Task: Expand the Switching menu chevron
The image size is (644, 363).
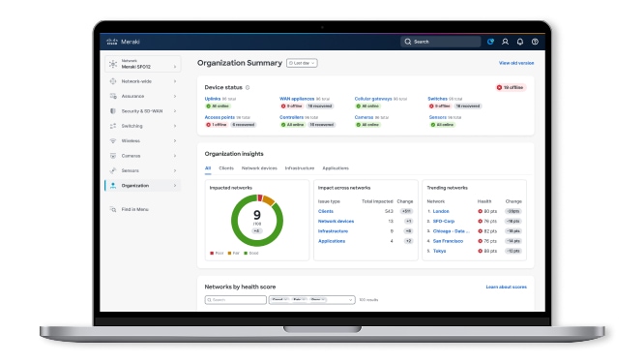Action: point(175,126)
